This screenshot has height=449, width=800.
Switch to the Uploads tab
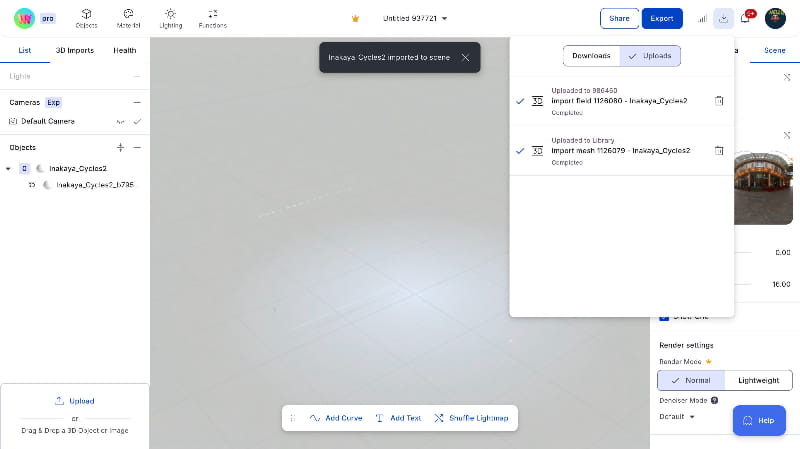pyautogui.click(x=650, y=56)
